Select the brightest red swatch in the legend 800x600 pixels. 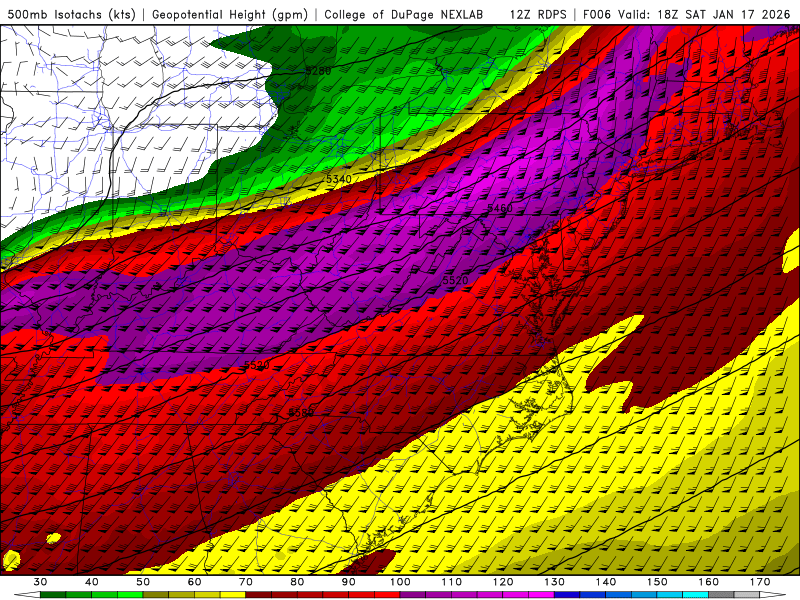(387, 595)
